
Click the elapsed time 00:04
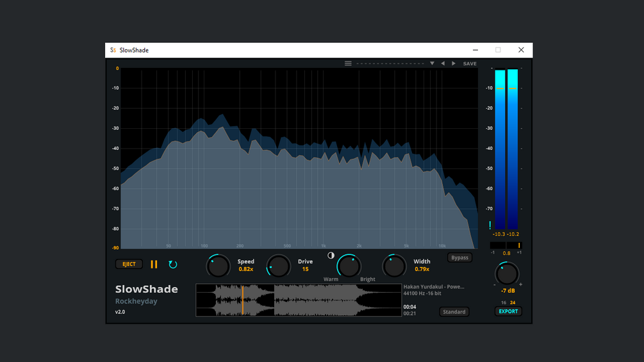(409, 307)
